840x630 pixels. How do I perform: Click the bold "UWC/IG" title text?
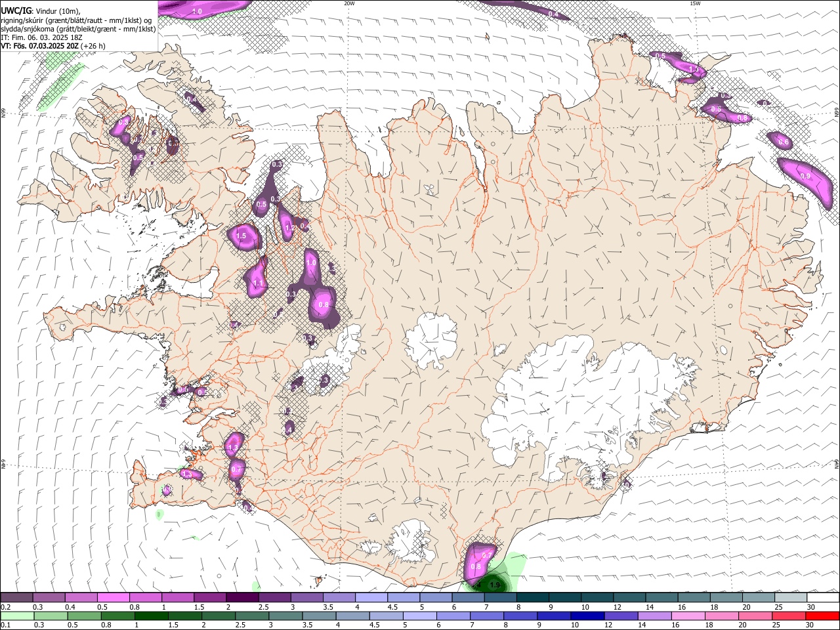pyautogui.click(x=14, y=11)
